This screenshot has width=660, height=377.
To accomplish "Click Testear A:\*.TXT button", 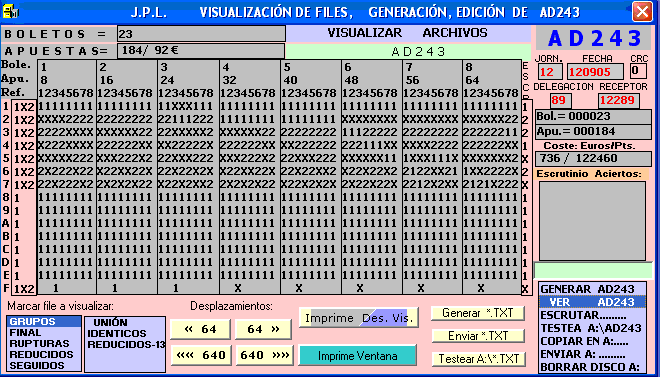I will coord(479,358).
